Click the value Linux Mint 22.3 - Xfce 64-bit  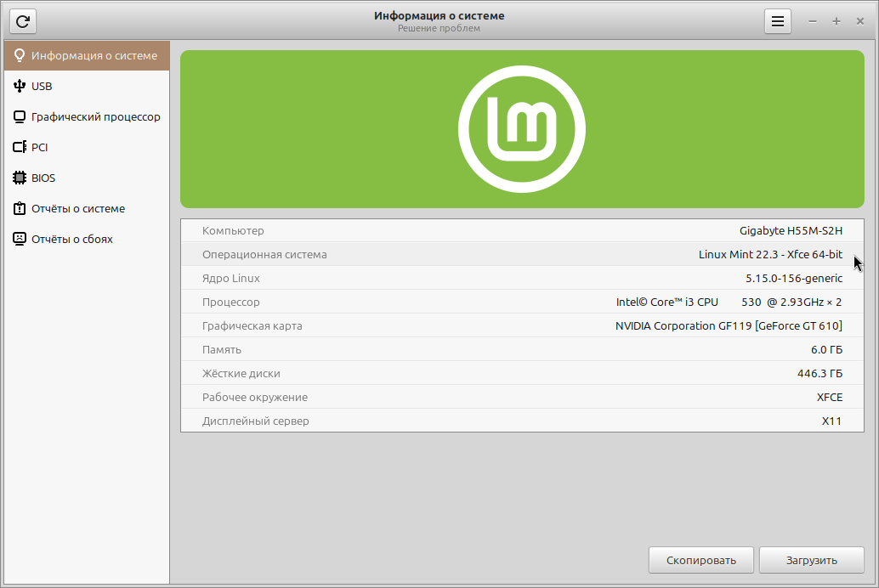point(770,254)
